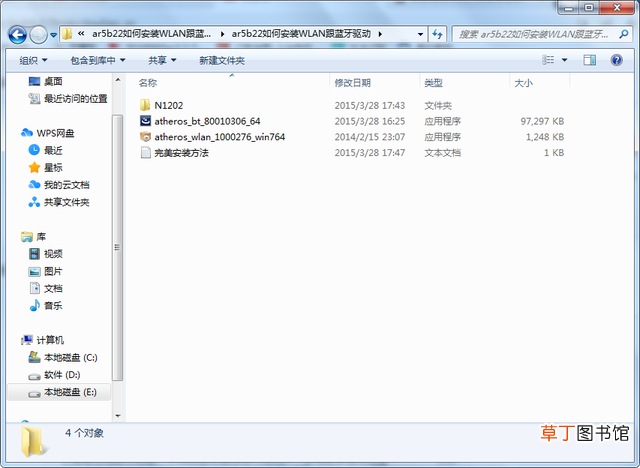Open 软件 (D:) drive
Image resolution: width=640 pixels, height=468 pixels.
pos(62,375)
